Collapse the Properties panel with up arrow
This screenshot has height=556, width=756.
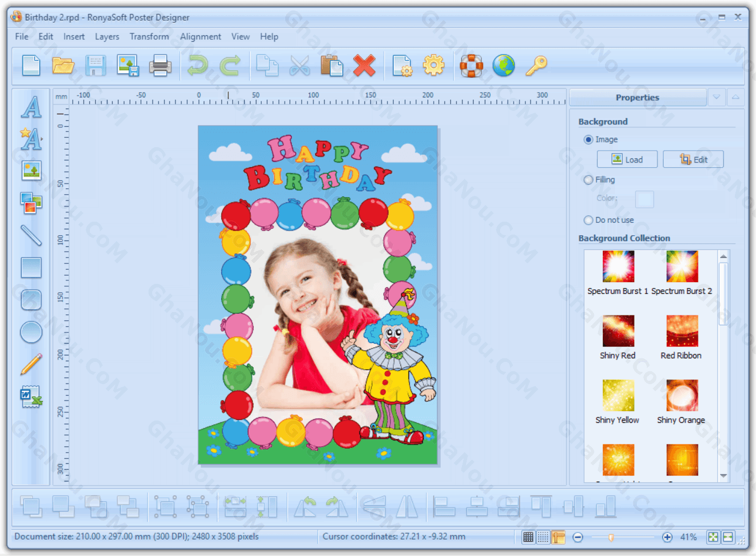(x=735, y=97)
